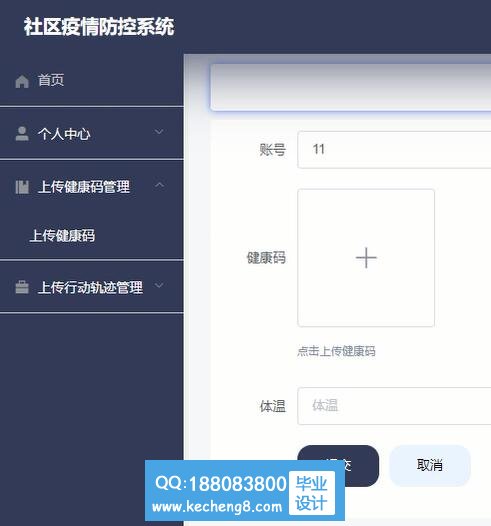
Task: Click the 点击上传健康码 hint text
Action: [336, 351]
